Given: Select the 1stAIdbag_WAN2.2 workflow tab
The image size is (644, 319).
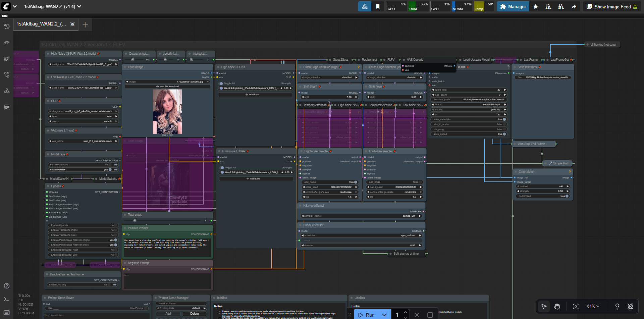Looking at the screenshot, I should coord(41,24).
